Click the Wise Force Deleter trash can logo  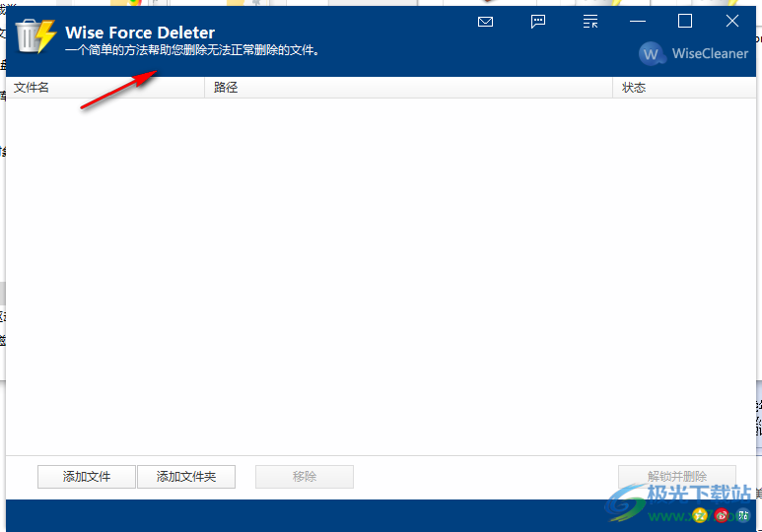(35, 35)
